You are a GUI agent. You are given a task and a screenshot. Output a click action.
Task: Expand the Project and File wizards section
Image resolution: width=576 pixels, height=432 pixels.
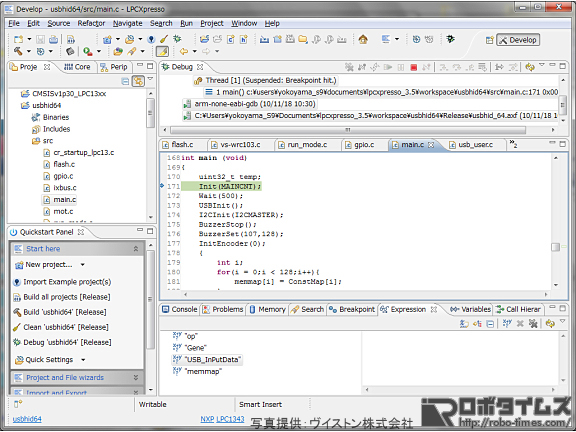[136, 377]
